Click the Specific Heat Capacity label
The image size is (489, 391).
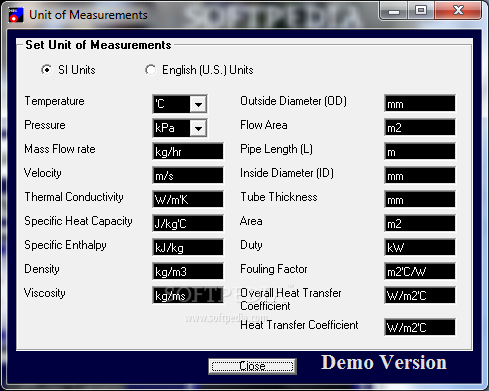[x=78, y=221]
